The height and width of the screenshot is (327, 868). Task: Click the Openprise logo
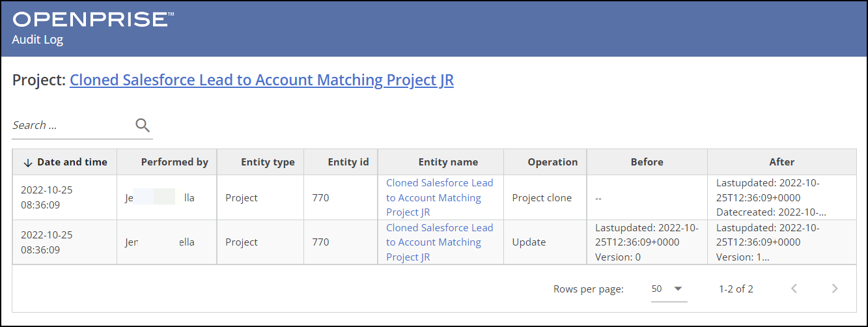coord(92,20)
